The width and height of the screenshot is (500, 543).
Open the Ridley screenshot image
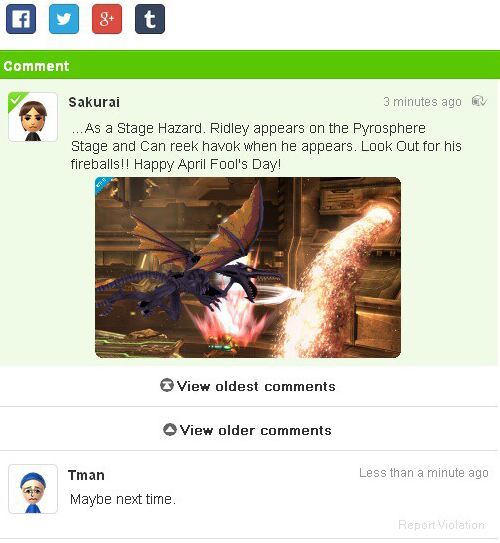coord(248,267)
